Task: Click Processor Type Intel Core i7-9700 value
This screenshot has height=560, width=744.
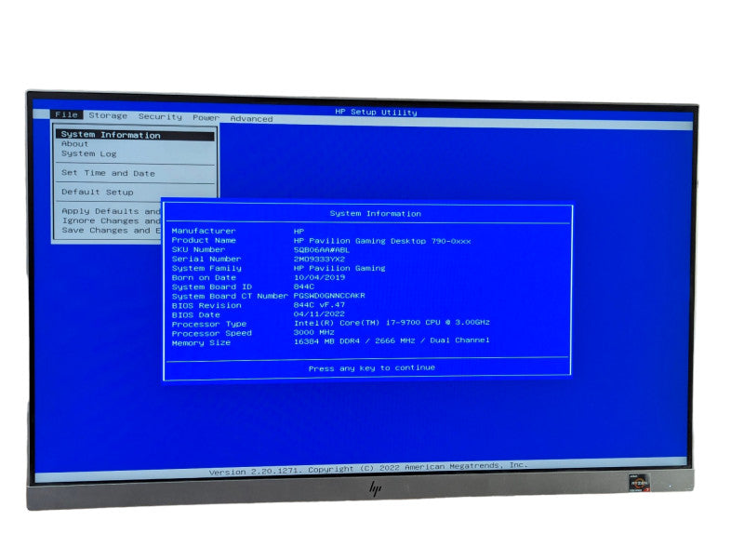Action: (392, 323)
